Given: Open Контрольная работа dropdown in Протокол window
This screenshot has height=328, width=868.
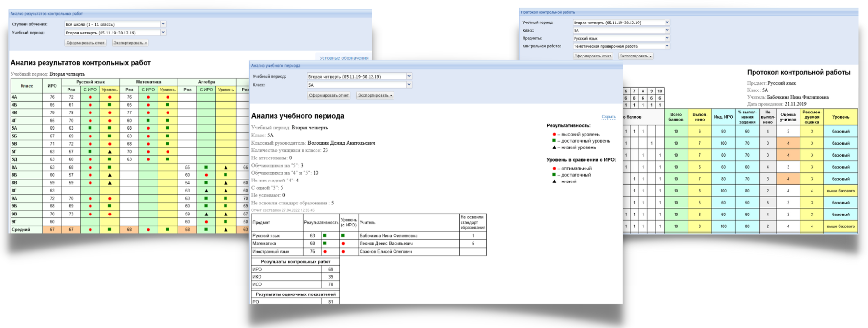Looking at the screenshot, I should [x=621, y=46].
